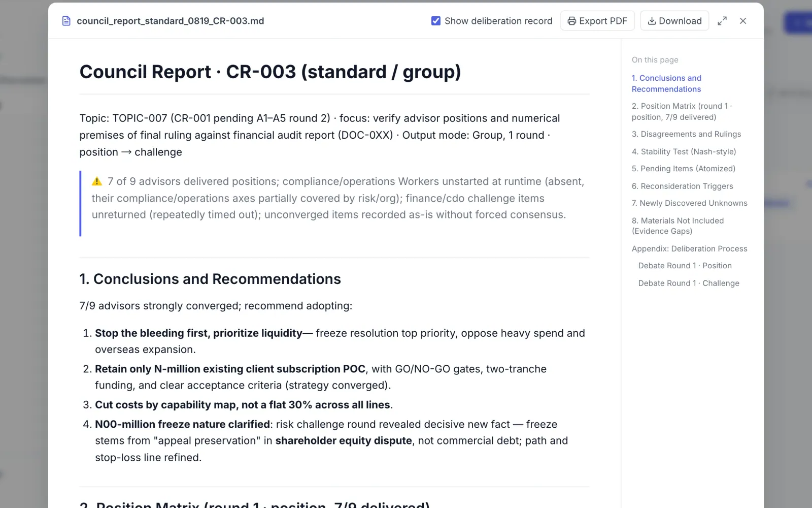
Task: Click the document file icon beside filename
Action: click(x=66, y=21)
